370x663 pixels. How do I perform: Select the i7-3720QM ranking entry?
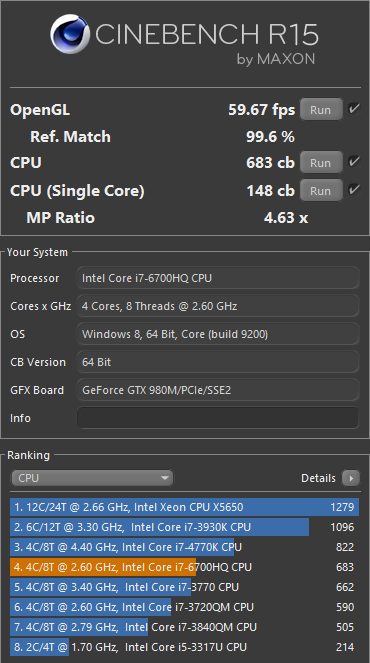pyautogui.click(x=185, y=607)
